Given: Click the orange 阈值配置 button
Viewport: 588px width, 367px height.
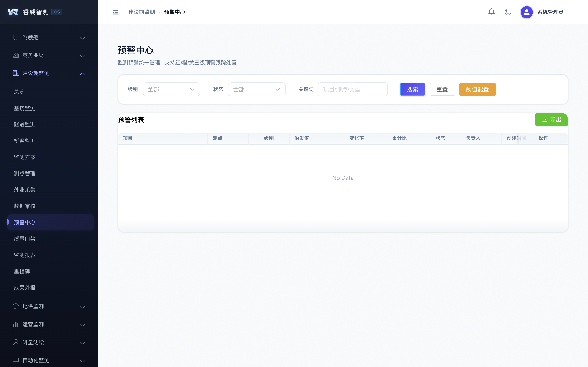Looking at the screenshot, I should pyautogui.click(x=477, y=89).
